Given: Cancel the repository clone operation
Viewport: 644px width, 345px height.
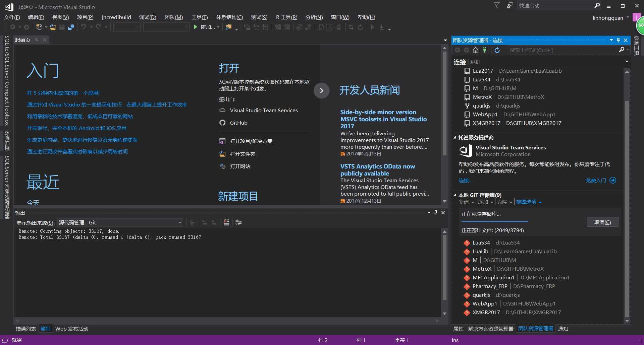Looking at the screenshot, I should tap(602, 222).
